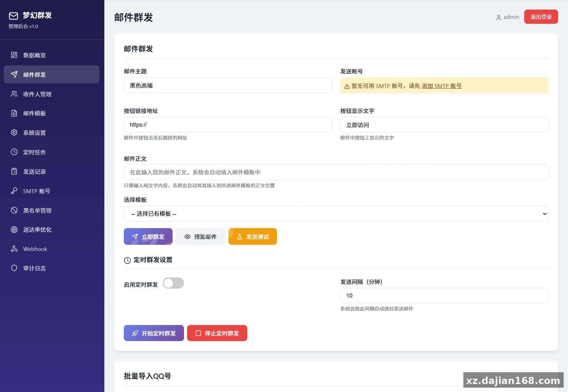This screenshot has width=568, height=392.
Task: Open 审计日志 menu item
Action: click(x=52, y=268)
